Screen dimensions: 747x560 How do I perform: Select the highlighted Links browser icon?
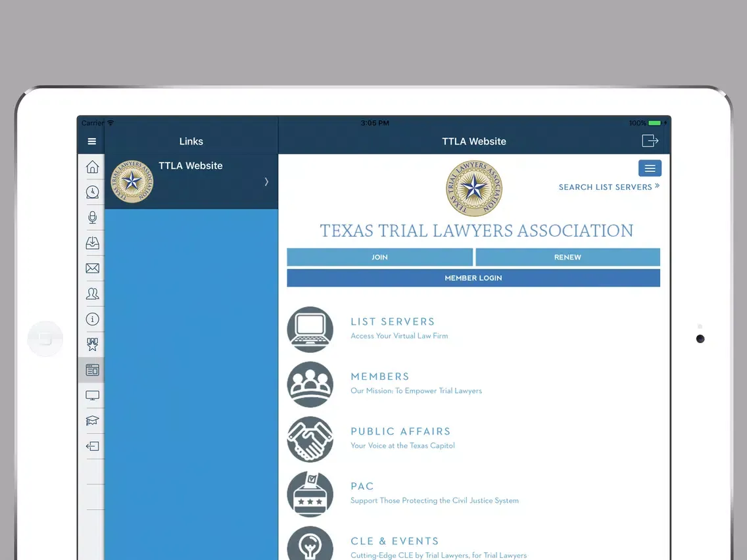point(93,370)
